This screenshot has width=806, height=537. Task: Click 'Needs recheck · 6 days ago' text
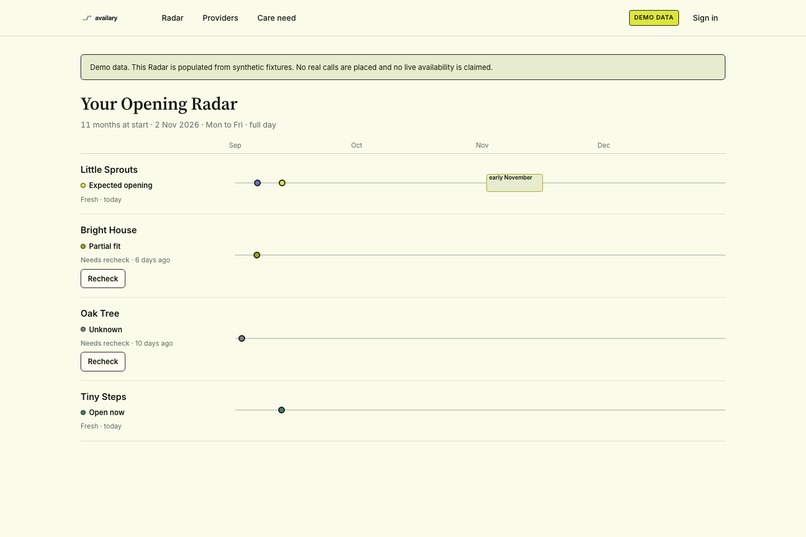point(125,260)
